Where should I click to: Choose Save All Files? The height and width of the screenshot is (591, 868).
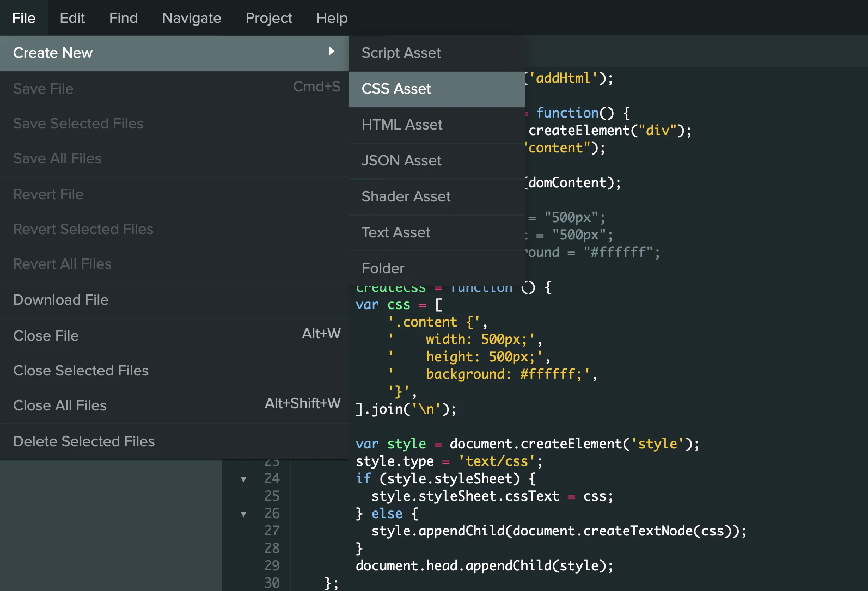click(x=174, y=158)
